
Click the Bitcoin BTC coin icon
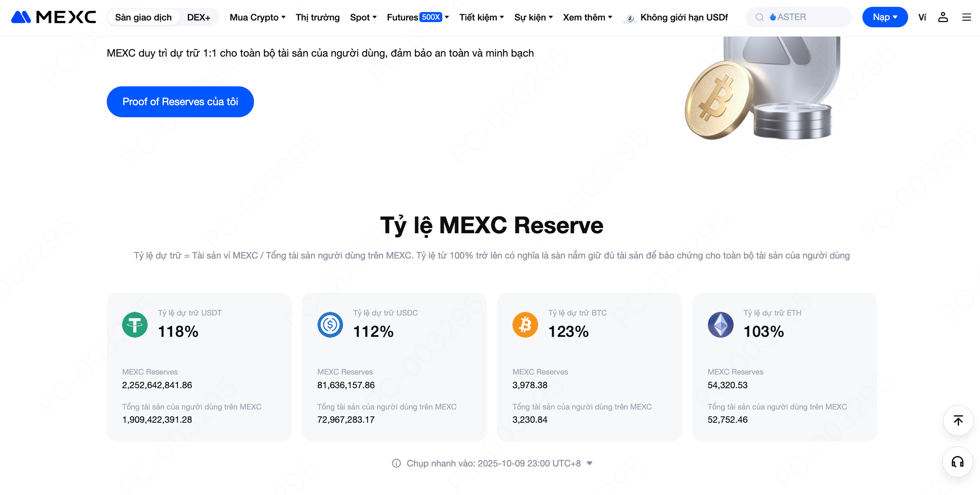click(525, 325)
